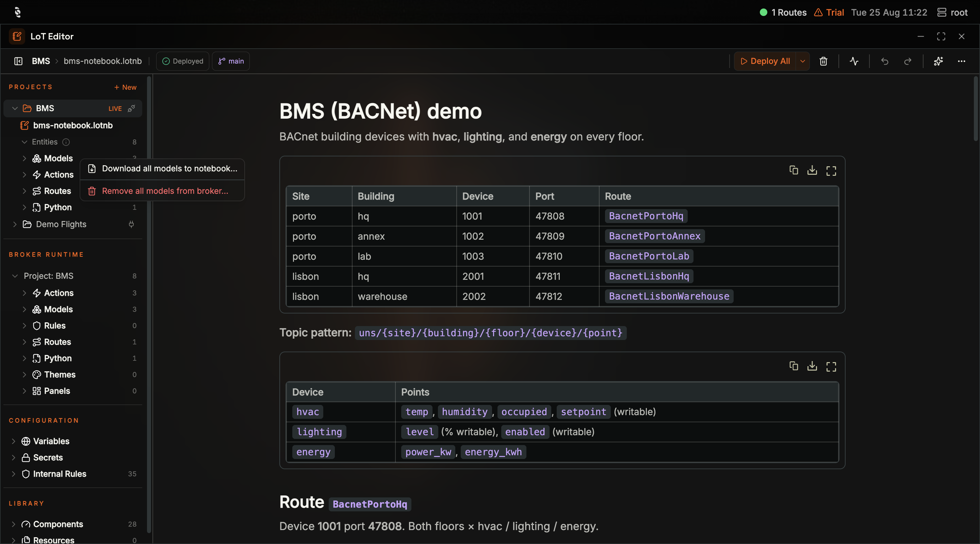
Task: Toggle the sidebar panel icon
Action: (18, 61)
